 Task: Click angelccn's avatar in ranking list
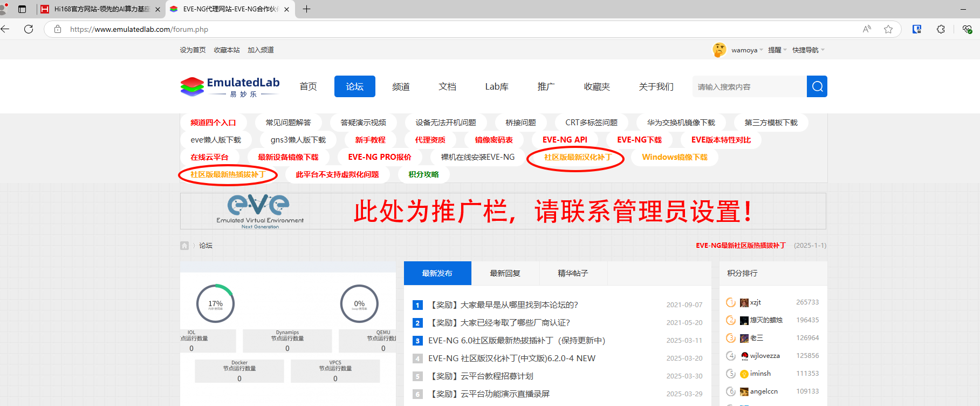744,391
